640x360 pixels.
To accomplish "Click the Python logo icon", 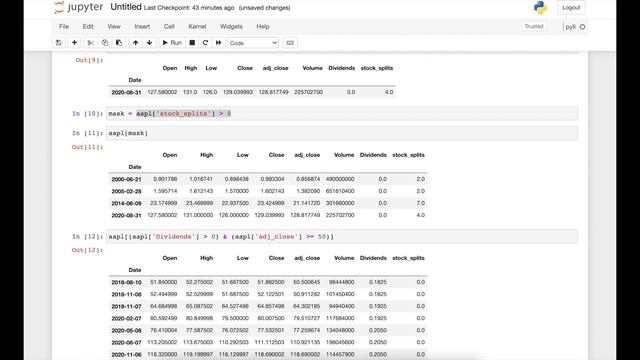I will tap(540, 7).
